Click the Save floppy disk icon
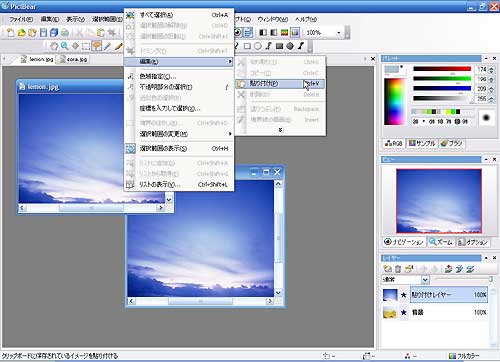This screenshot has width=500, height=362. 43,33
